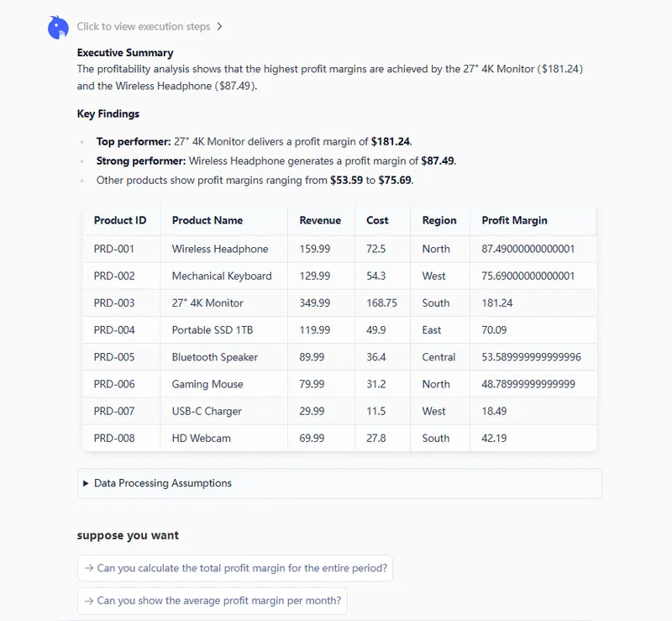Click the disclosure triangle beside Data Processing Assumptions
The image size is (672, 621).
pyautogui.click(x=86, y=483)
